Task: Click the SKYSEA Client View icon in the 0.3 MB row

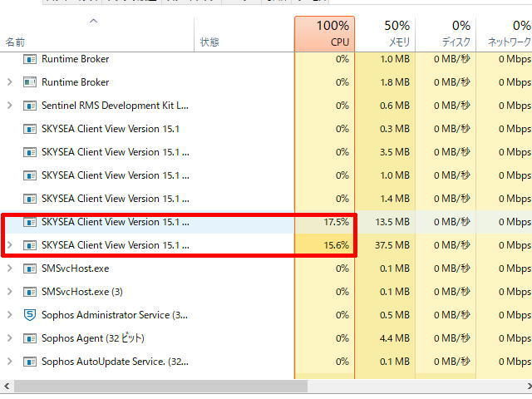Action: point(30,129)
